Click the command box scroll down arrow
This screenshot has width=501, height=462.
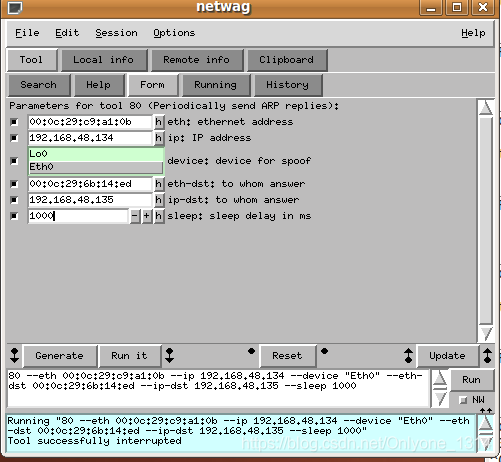(440, 399)
